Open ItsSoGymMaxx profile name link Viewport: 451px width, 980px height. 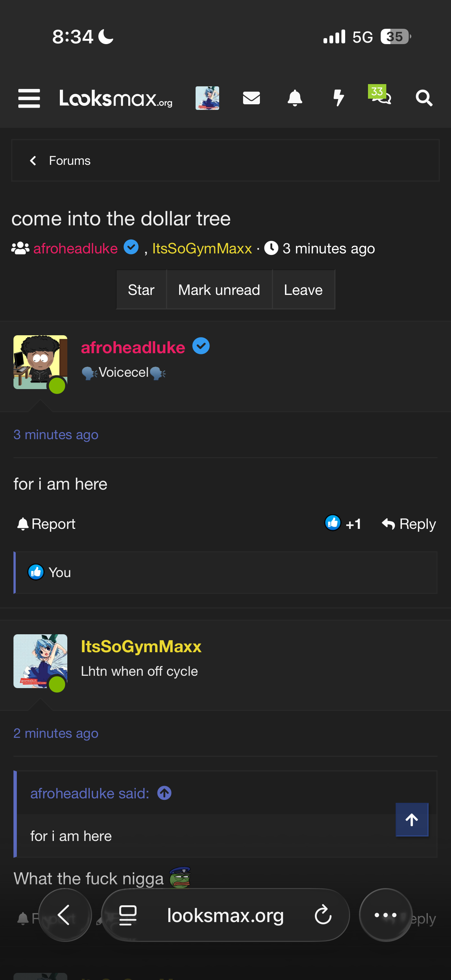point(141,647)
